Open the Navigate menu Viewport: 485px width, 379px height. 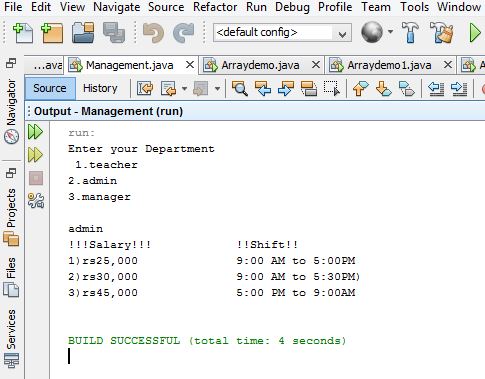click(117, 7)
